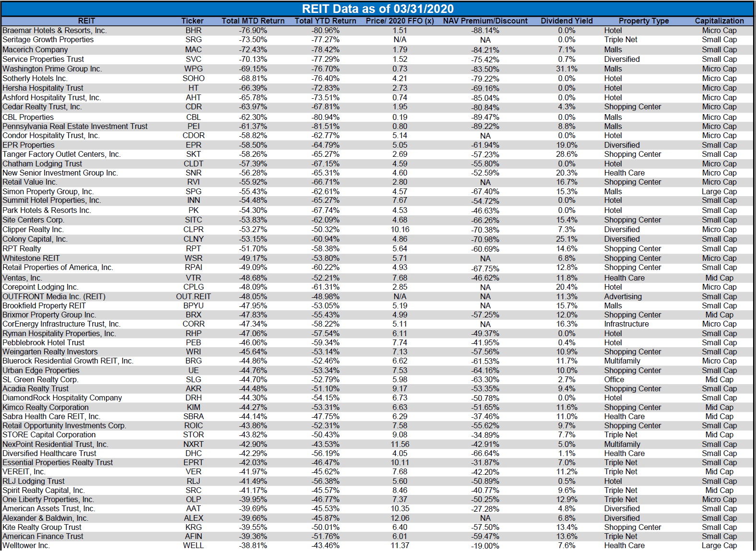The height and width of the screenshot is (551, 756).
Task: Click 'Cedar Realty Trust, Inc.' cell
Action: [42, 107]
